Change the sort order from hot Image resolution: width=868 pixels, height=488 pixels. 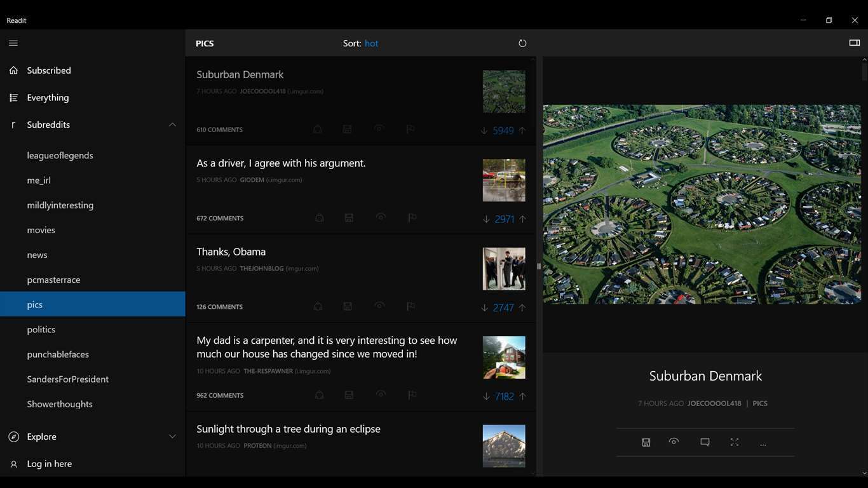(x=371, y=43)
